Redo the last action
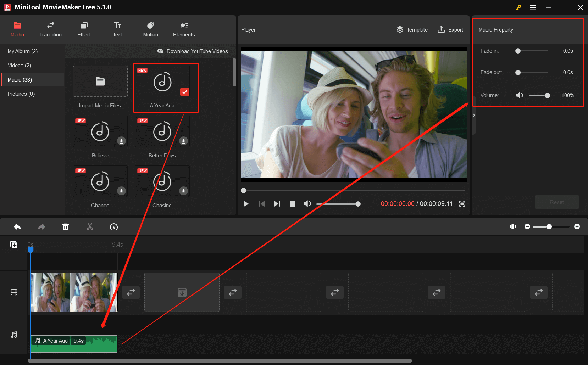The height and width of the screenshot is (365, 588). click(x=41, y=227)
